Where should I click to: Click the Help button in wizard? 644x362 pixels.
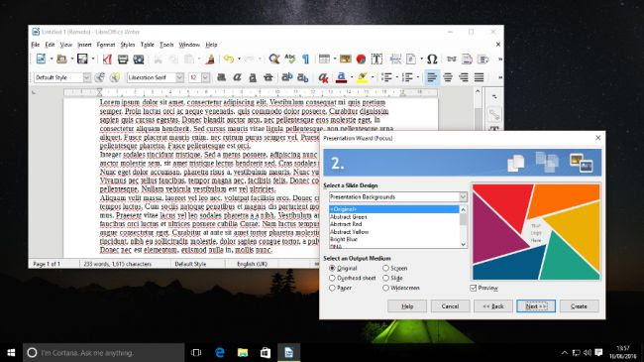pos(407,306)
